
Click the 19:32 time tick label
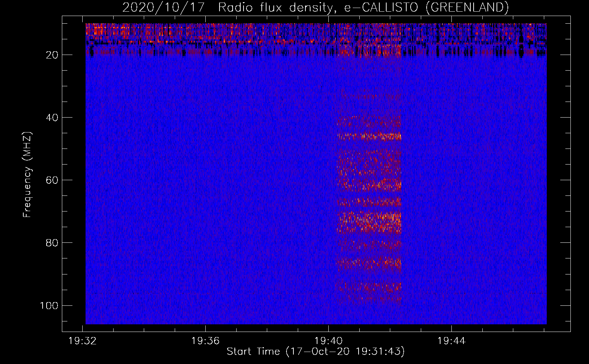click(x=83, y=341)
